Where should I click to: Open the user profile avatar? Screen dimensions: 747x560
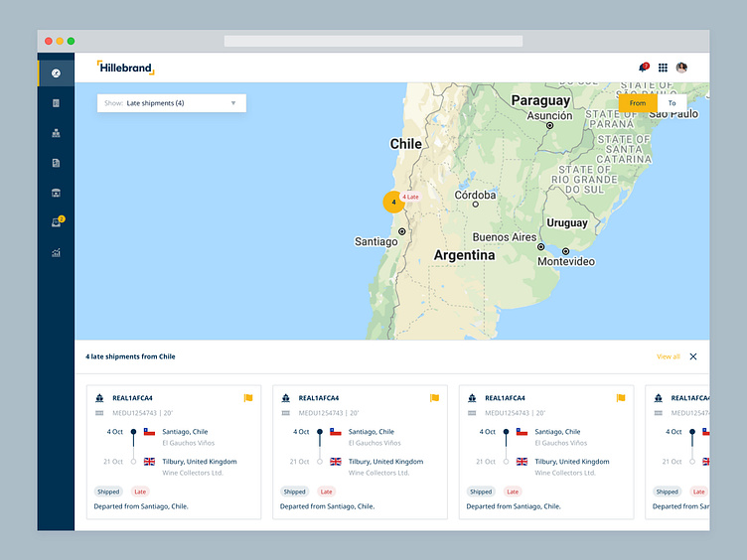pyautogui.click(x=681, y=68)
